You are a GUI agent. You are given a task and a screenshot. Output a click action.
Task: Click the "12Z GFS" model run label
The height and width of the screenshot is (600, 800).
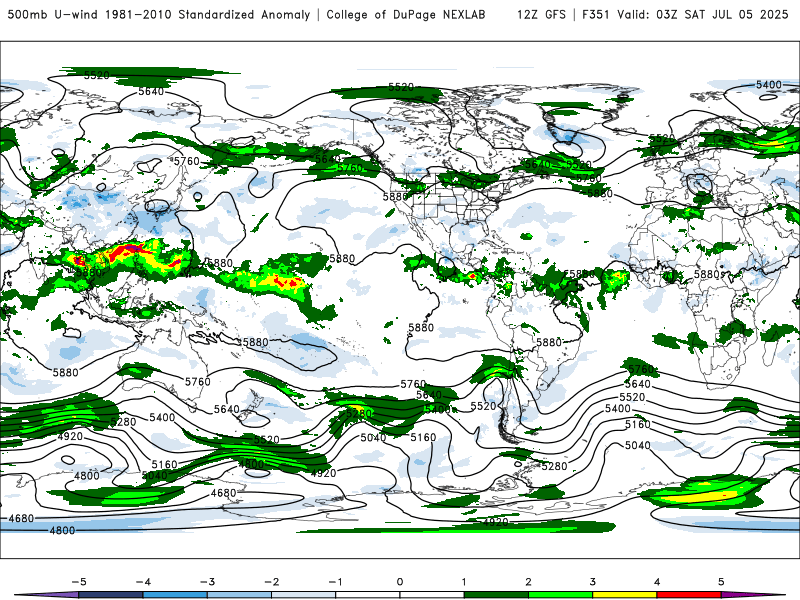tap(541, 14)
